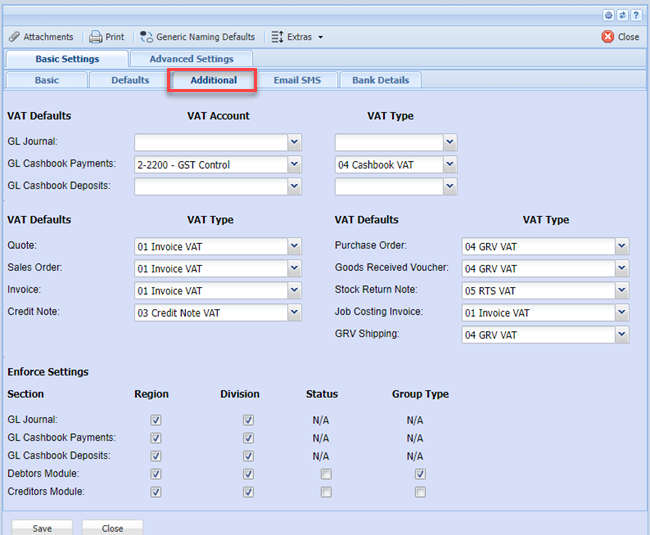
Task: Expand Credit Note VAT Type dropdown
Action: 294,313
